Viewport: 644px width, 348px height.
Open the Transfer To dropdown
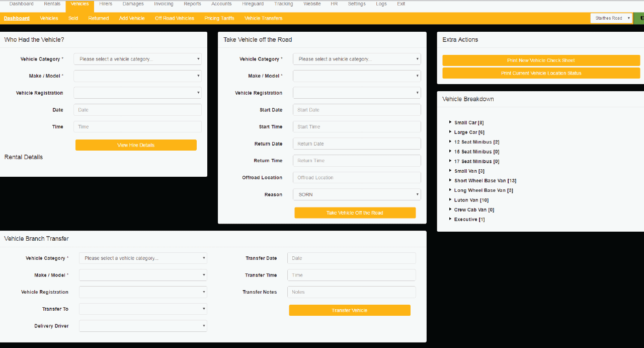point(143,309)
